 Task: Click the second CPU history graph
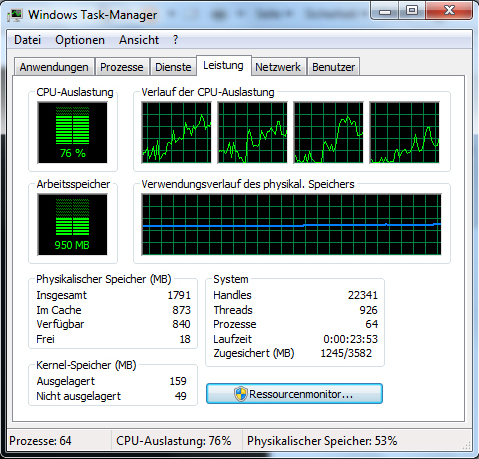[252, 133]
